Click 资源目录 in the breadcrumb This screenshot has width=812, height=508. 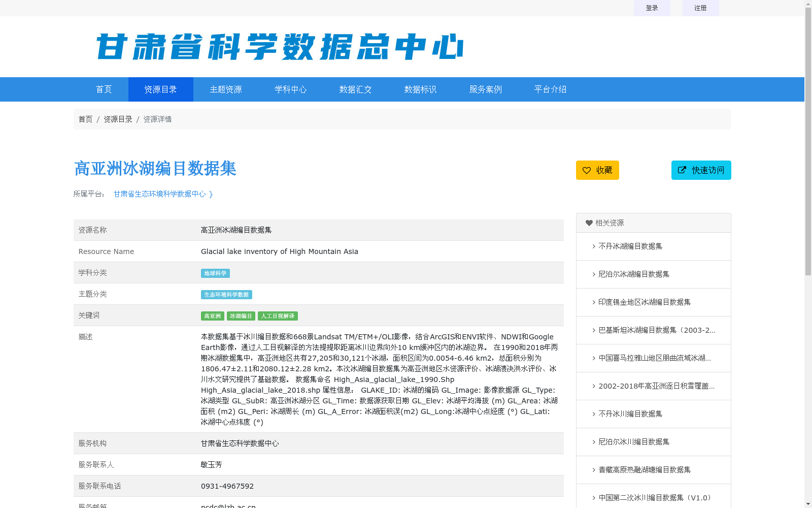[118, 119]
